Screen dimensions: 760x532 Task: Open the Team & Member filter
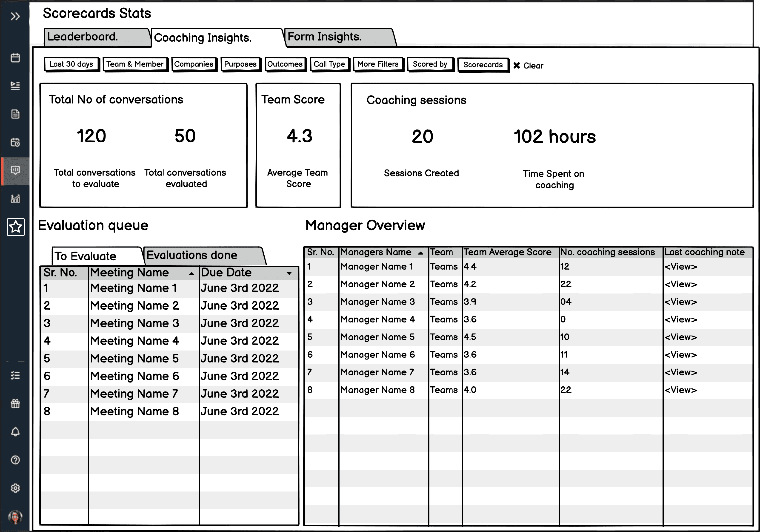point(135,64)
